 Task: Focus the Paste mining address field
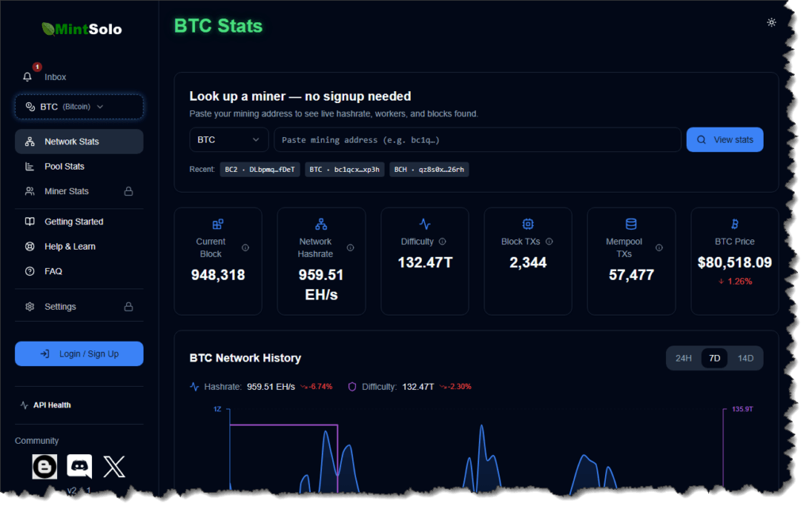pos(477,139)
